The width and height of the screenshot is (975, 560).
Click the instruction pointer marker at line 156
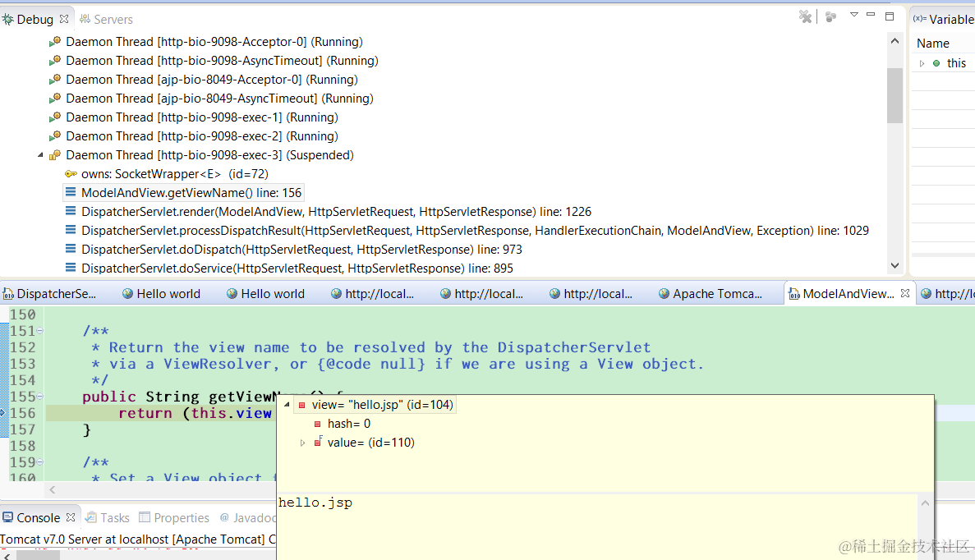tap(3, 413)
